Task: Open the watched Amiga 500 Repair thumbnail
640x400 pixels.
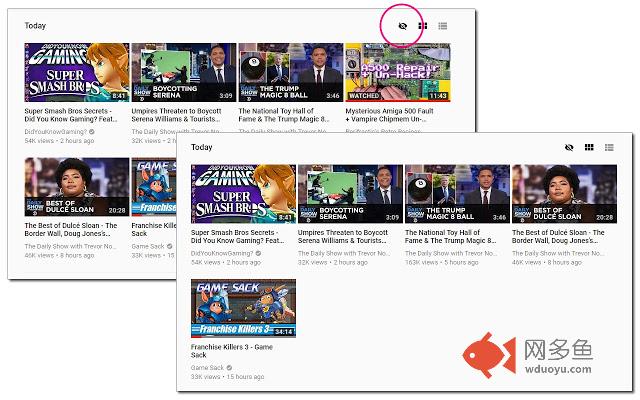Action: pyautogui.click(x=398, y=72)
